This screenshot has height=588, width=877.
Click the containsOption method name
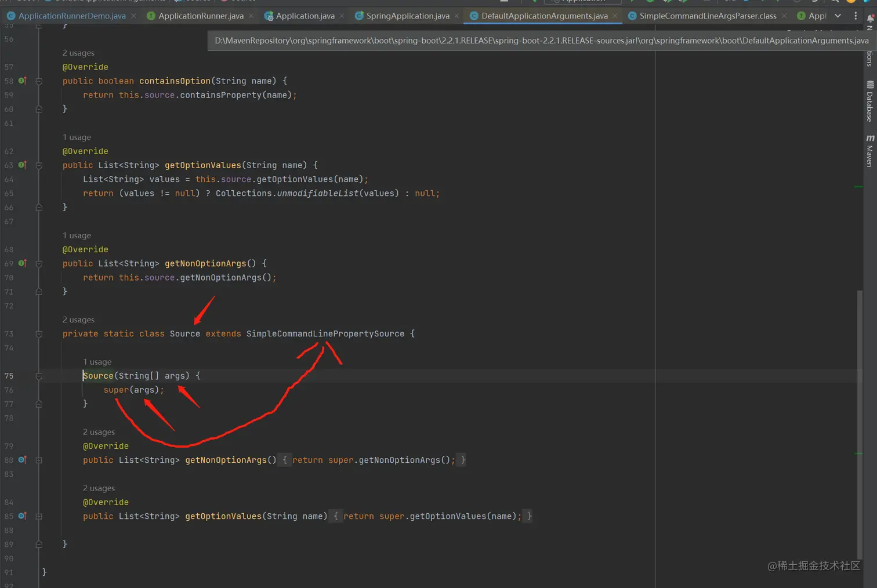175,81
